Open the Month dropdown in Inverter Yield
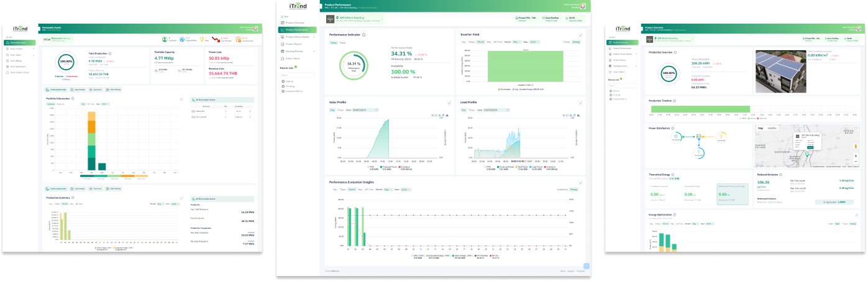Viewport: 868px width, 281px height. pyautogui.click(x=517, y=42)
